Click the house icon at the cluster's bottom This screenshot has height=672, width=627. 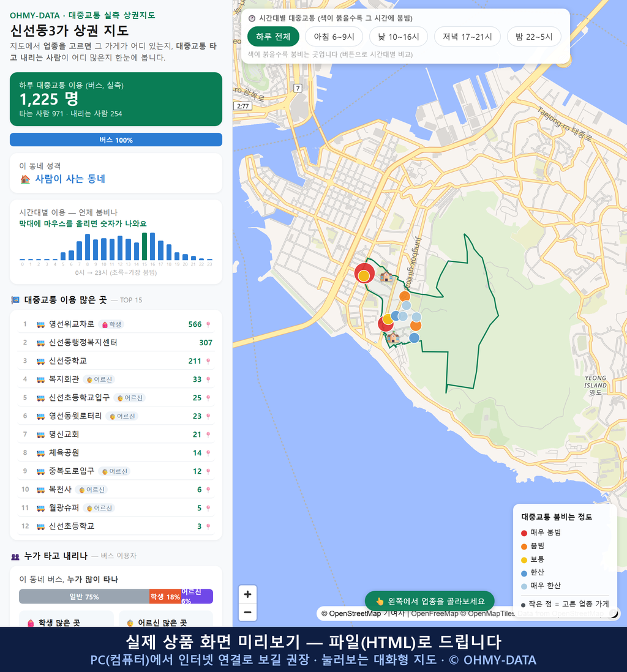tap(392, 337)
